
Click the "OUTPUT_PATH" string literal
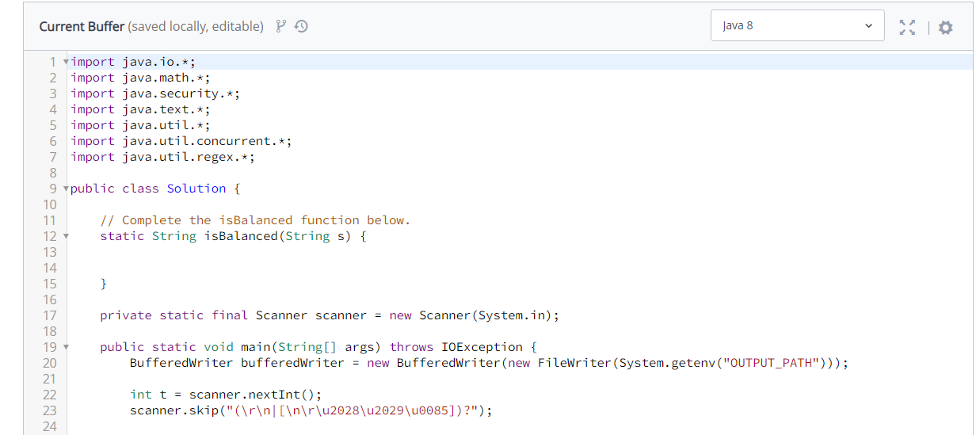coord(771,363)
